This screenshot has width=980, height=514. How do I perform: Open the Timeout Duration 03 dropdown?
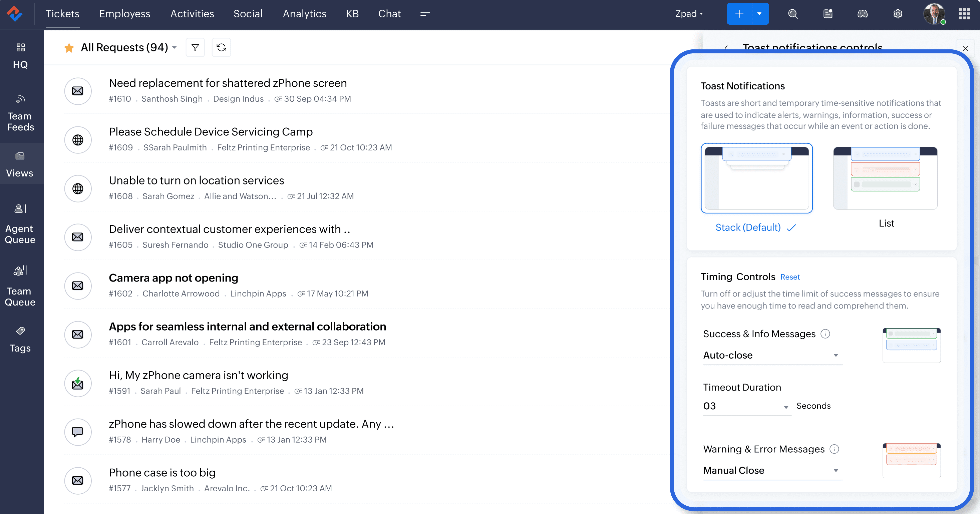coord(746,406)
